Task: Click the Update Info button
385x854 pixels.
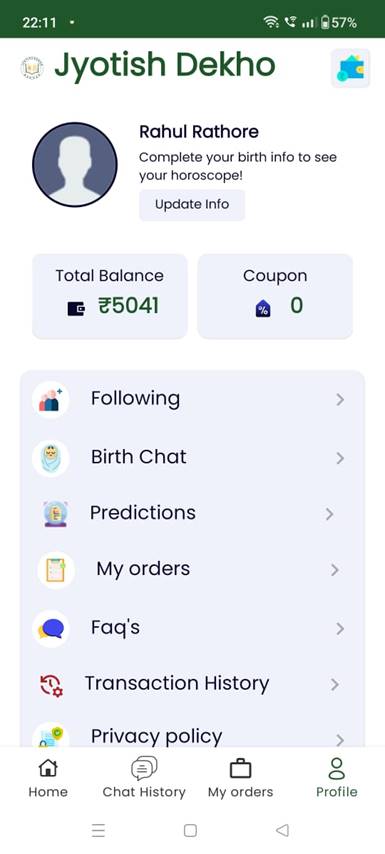Action: click(x=192, y=205)
